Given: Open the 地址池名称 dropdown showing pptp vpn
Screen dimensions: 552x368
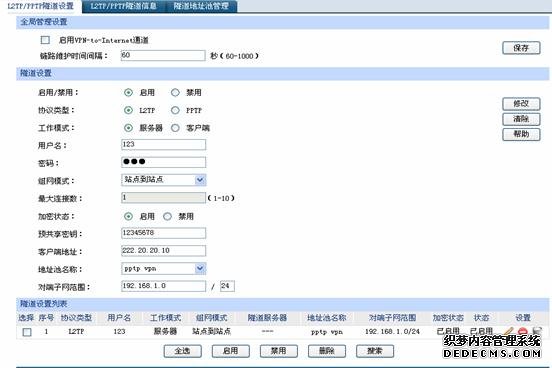Looking at the screenshot, I should pyautogui.click(x=163, y=268).
